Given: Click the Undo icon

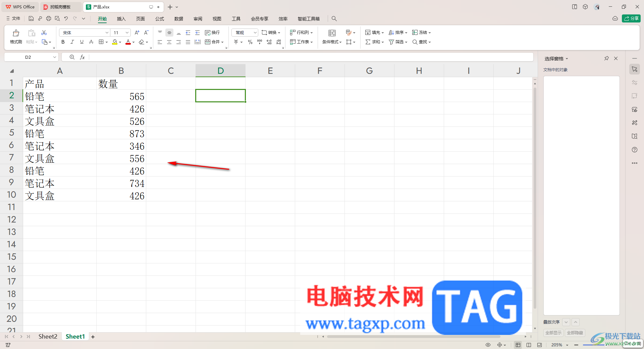Looking at the screenshot, I should pos(66,18).
